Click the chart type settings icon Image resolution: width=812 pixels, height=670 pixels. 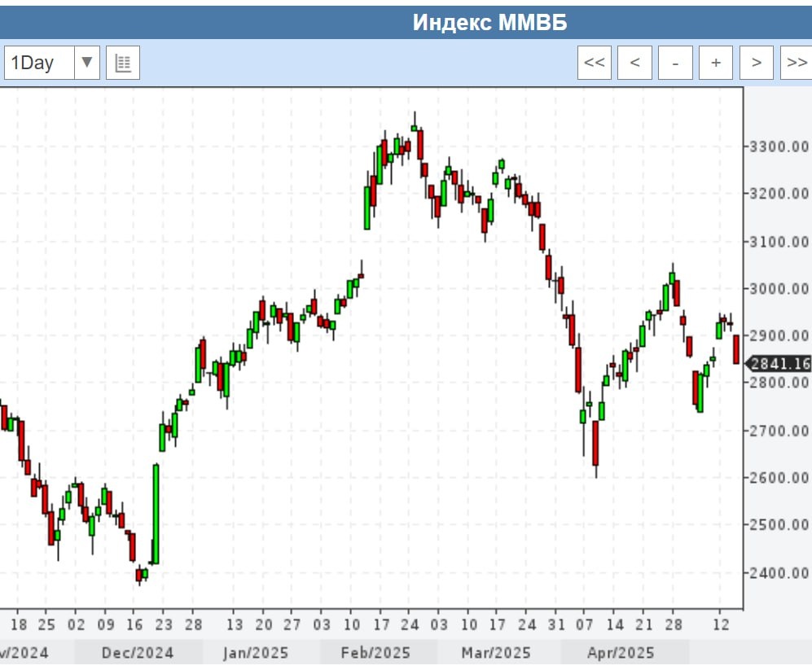click(x=123, y=63)
